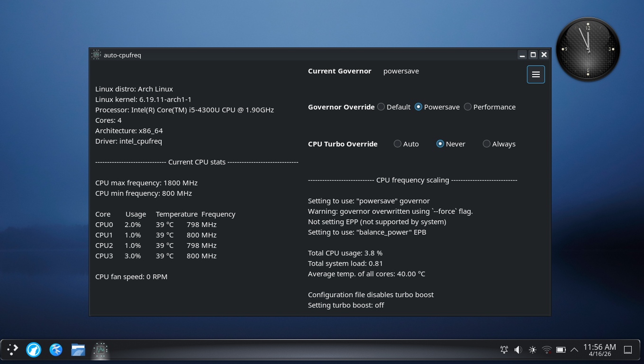Expand hidden system tray icons arrow
This screenshot has width=644, height=364.
(x=574, y=350)
